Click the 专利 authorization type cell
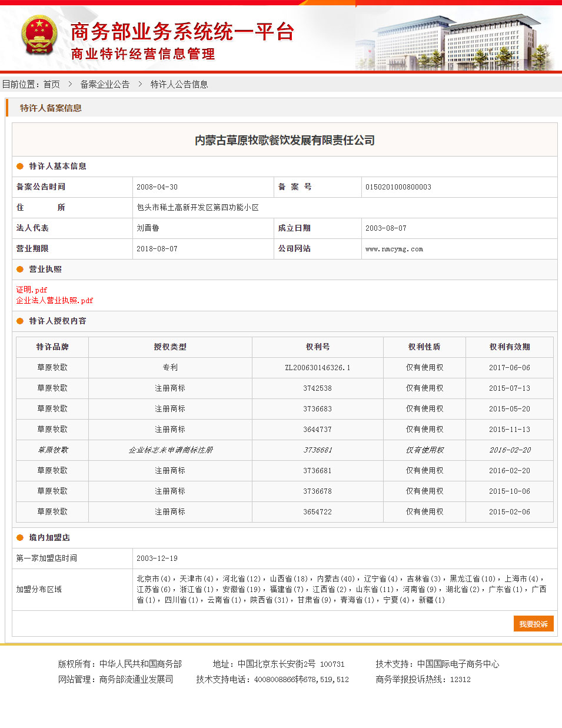562x728 pixels. coord(170,368)
